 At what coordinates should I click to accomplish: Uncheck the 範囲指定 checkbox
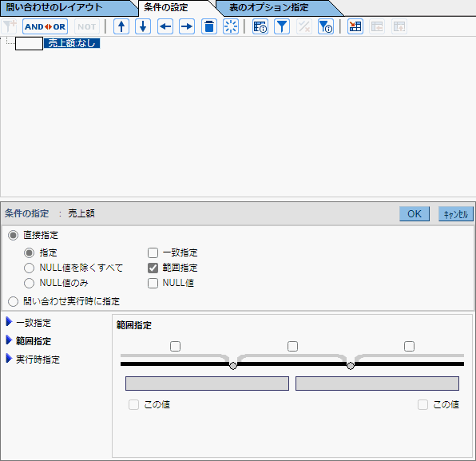tap(153, 268)
